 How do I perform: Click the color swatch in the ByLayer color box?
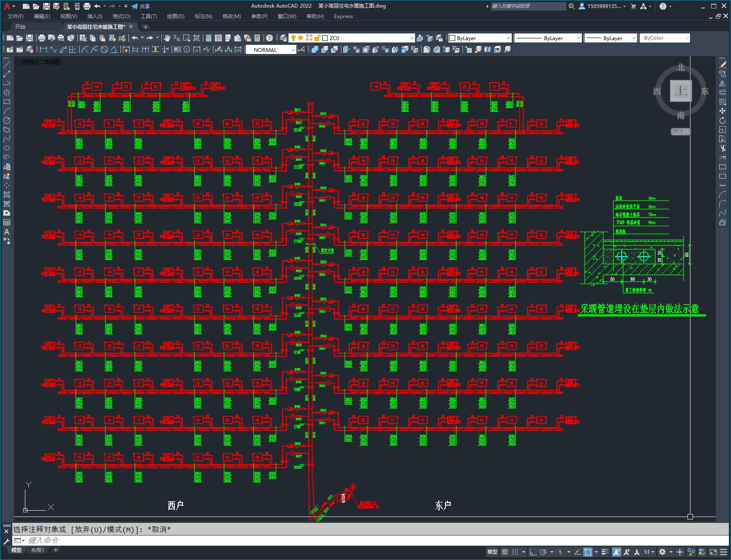click(x=452, y=38)
